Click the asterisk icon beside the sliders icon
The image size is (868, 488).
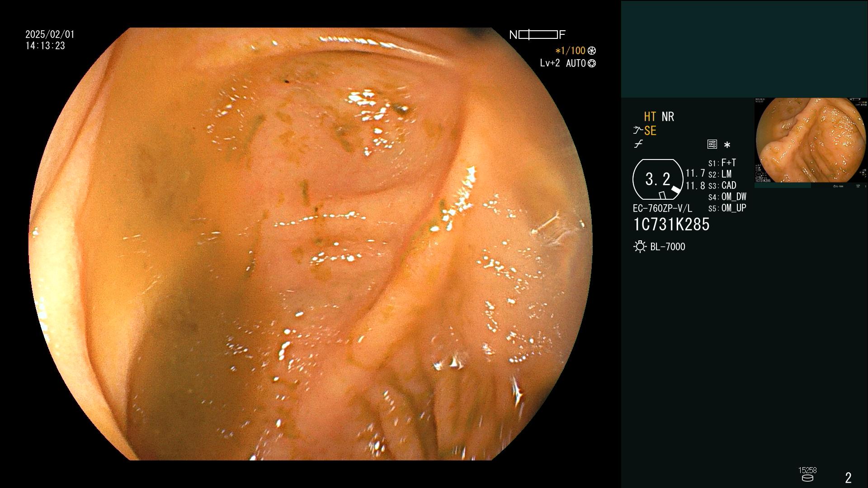tap(727, 145)
